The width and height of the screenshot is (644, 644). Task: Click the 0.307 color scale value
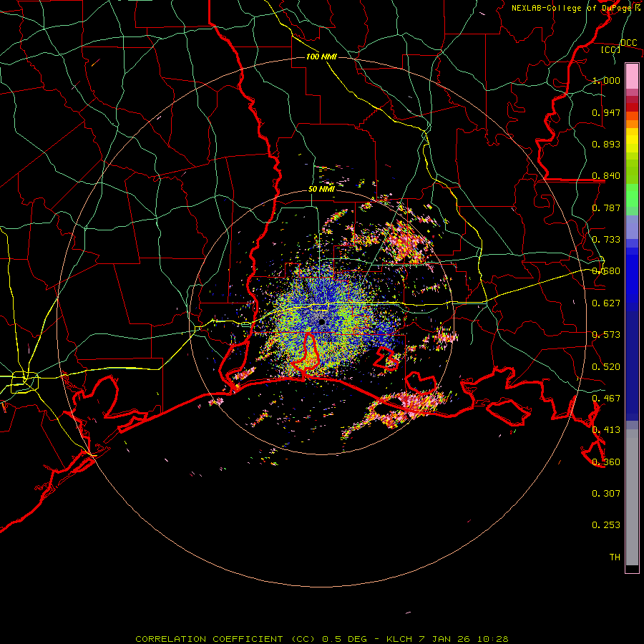(606, 494)
